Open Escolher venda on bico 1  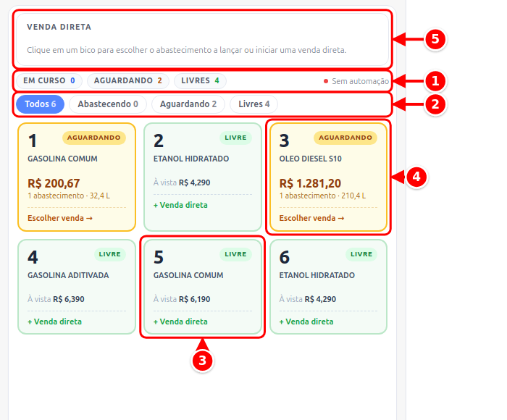60,218
